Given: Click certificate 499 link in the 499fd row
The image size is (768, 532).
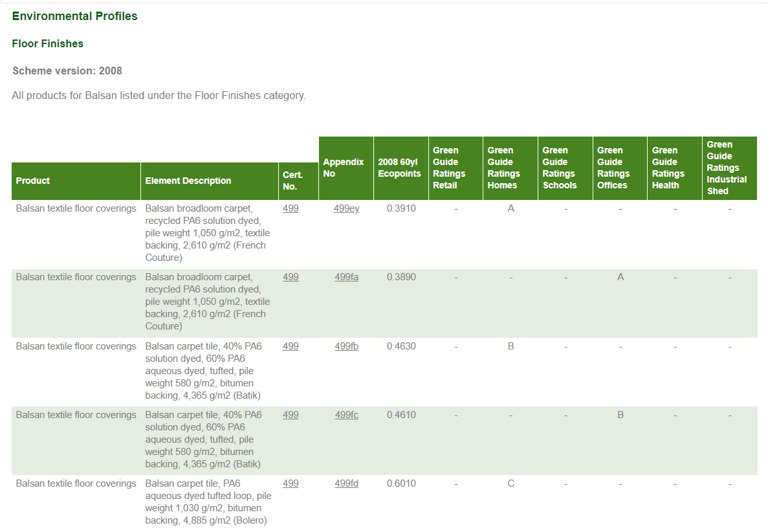Looking at the screenshot, I should click(x=291, y=483).
